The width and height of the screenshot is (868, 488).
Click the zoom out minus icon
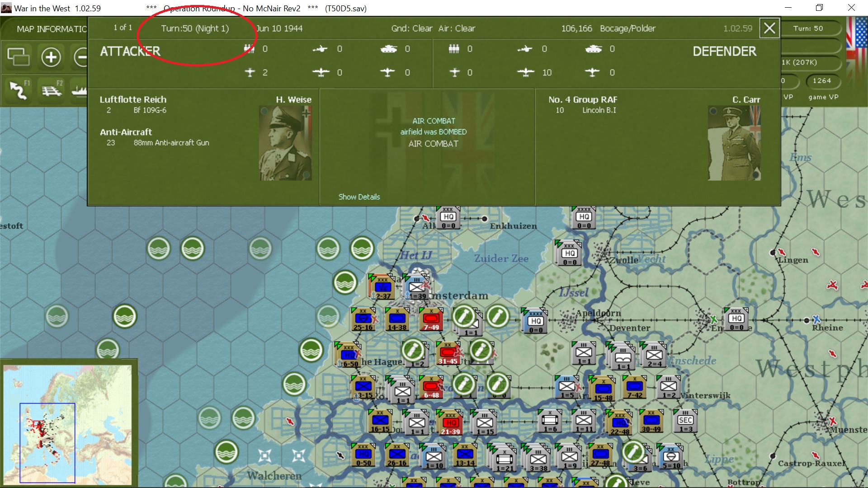[80, 57]
